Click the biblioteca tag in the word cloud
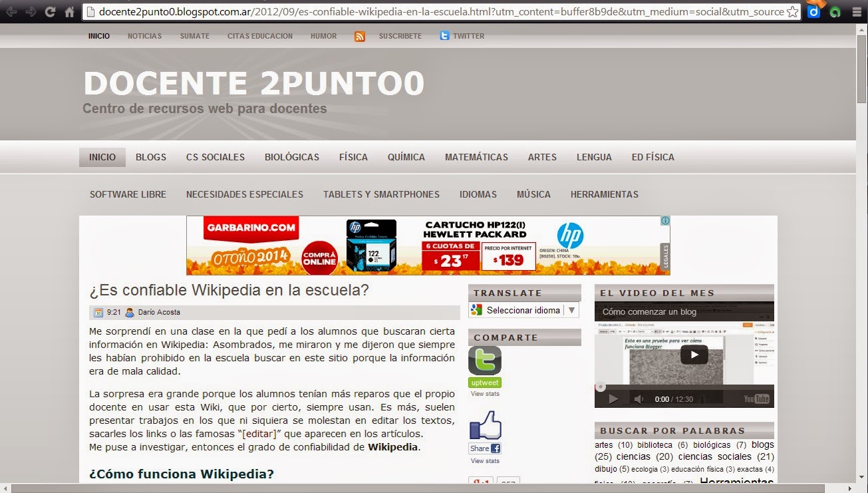 click(x=654, y=444)
